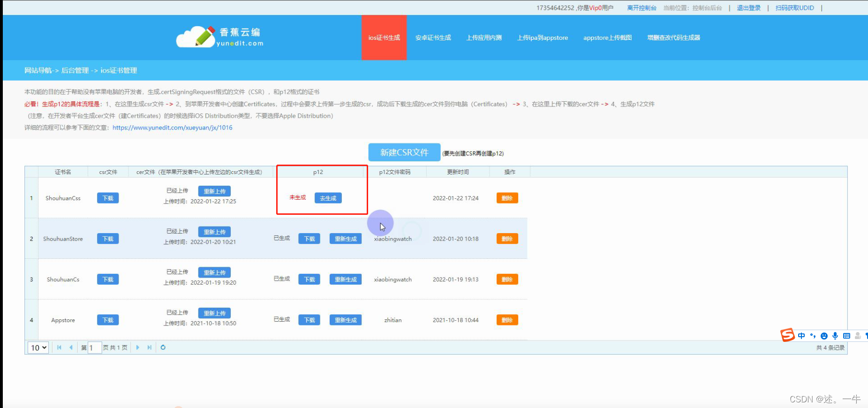
Task: Download the p12 file for ShouhuanStore
Action: click(309, 239)
